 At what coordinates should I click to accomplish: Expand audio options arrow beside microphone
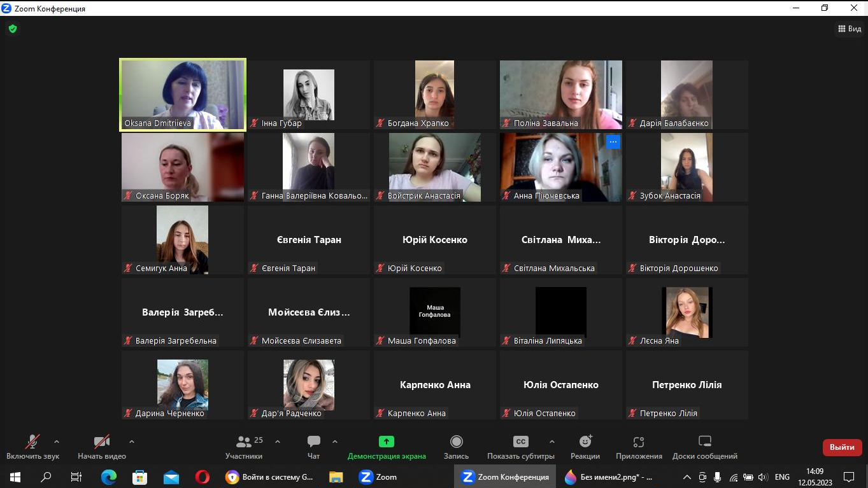coord(57,441)
